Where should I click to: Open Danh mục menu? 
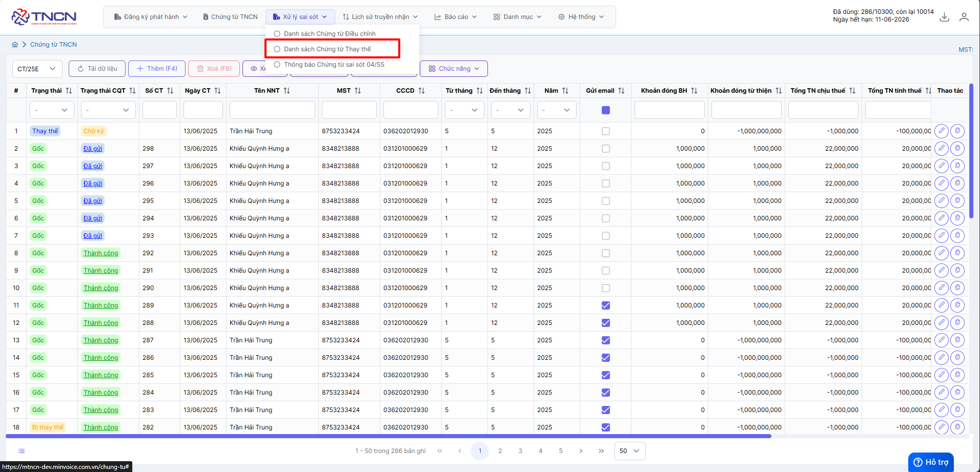517,17
